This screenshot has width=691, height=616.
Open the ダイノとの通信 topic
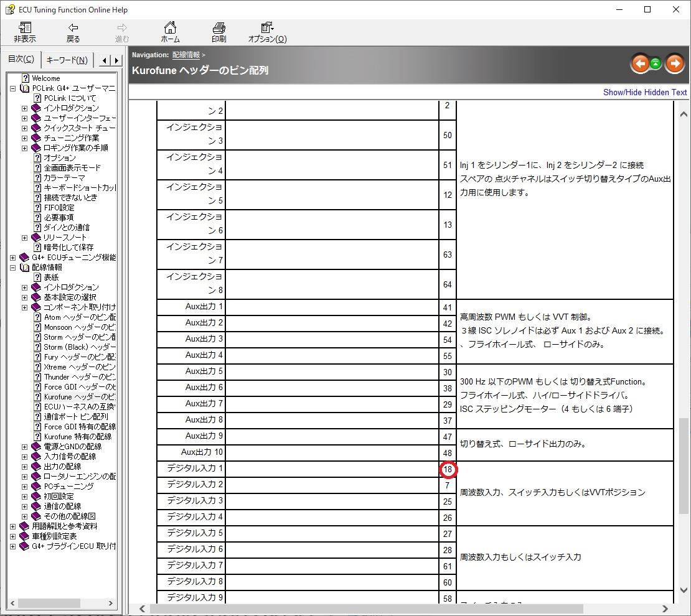[x=67, y=227]
